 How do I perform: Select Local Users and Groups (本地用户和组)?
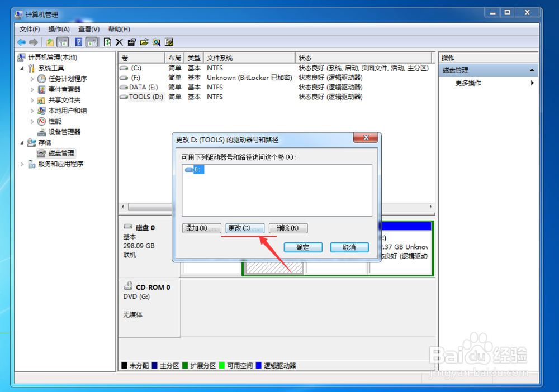point(68,111)
